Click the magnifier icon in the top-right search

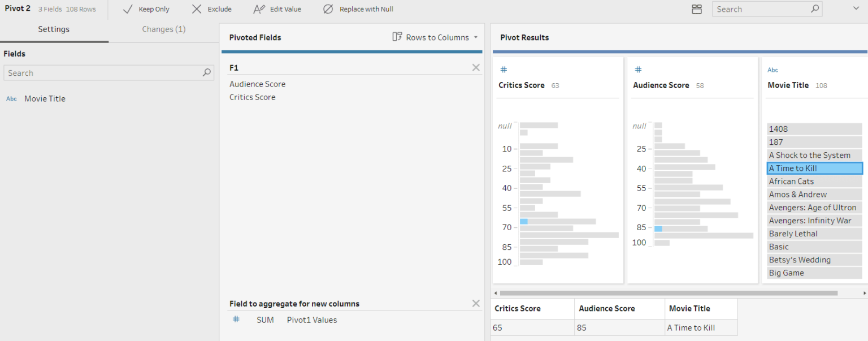click(814, 8)
